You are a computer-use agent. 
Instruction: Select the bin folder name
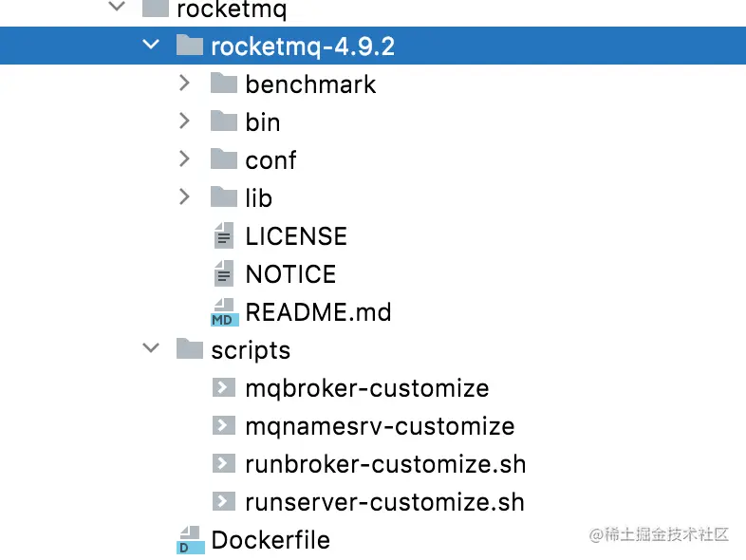click(x=263, y=122)
